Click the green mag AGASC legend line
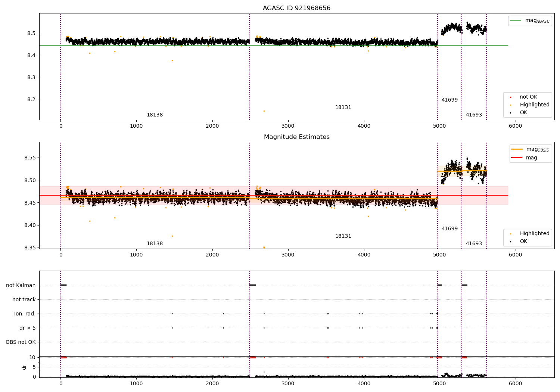 pos(516,21)
